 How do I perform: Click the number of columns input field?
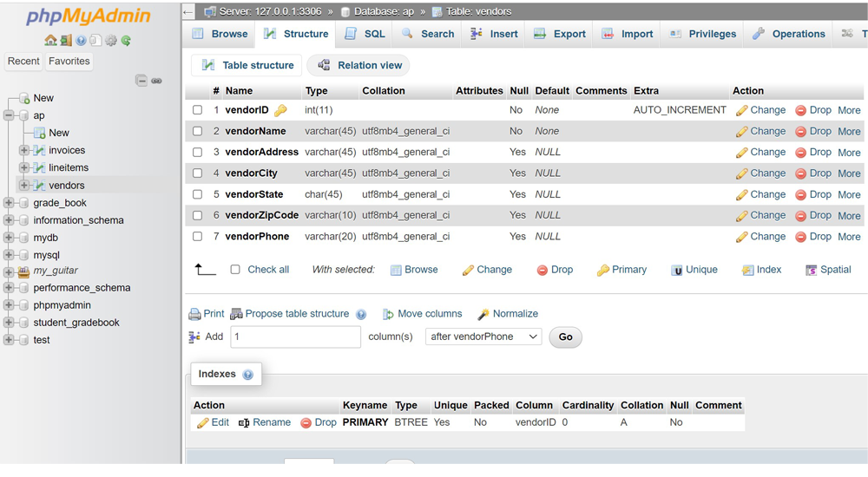296,337
